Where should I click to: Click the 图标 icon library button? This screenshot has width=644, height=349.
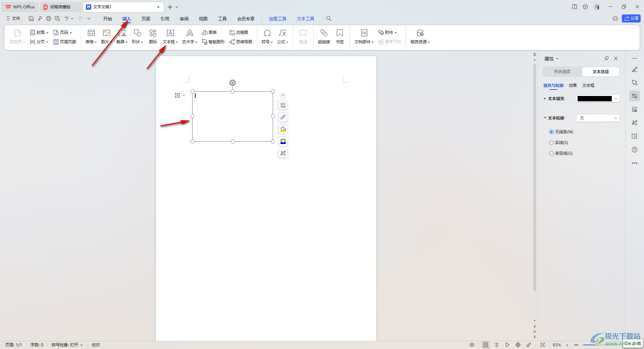tap(153, 37)
